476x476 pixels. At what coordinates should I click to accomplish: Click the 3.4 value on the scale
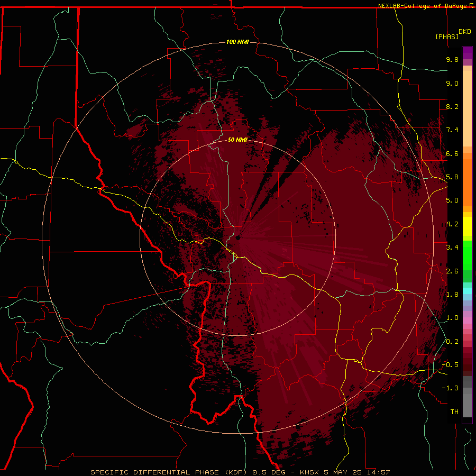coord(452,248)
